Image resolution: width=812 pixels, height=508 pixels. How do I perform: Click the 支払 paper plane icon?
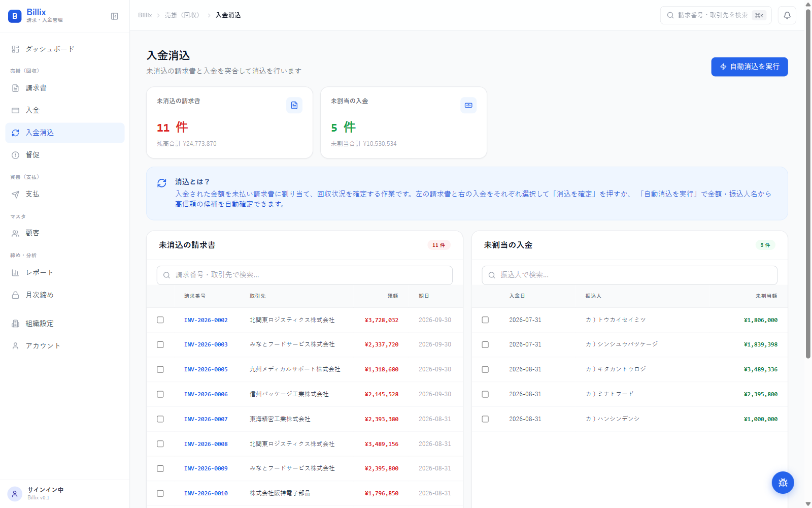(15, 194)
